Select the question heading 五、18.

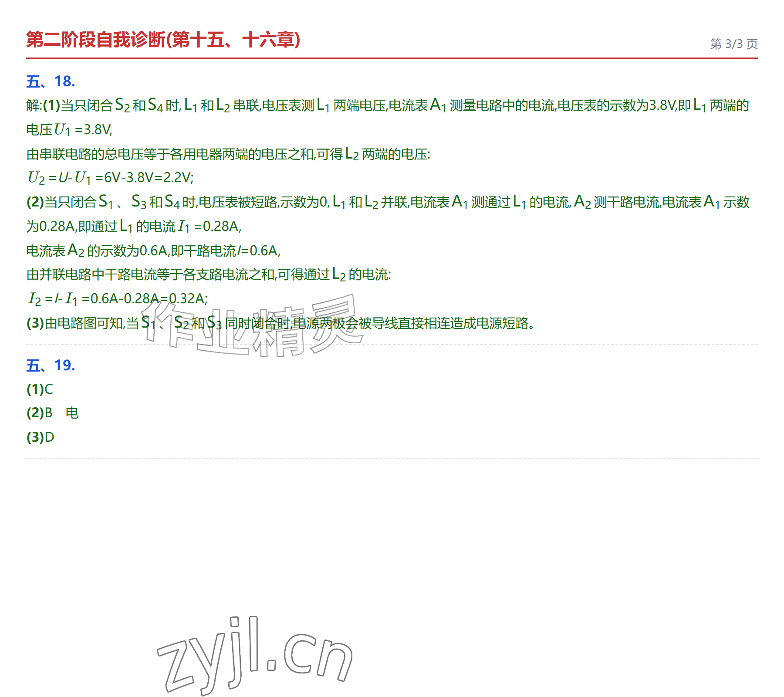(51, 81)
